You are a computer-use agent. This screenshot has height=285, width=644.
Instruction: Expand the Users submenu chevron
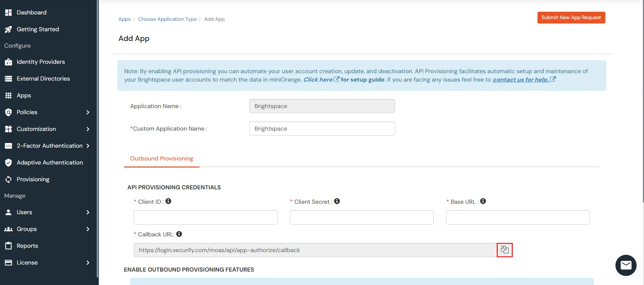88,212
